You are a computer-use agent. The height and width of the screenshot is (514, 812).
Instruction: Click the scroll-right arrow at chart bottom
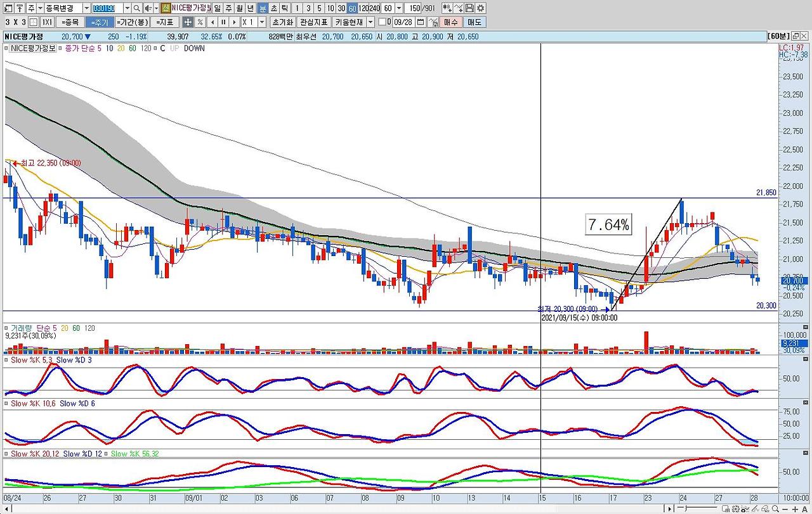coord(668,509)
